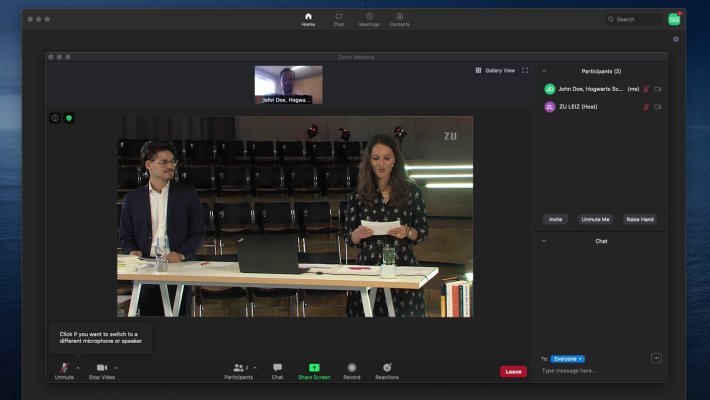Select John Doe in participants list
This screenshot has height=400, width=710.
[x=602, y=89]
